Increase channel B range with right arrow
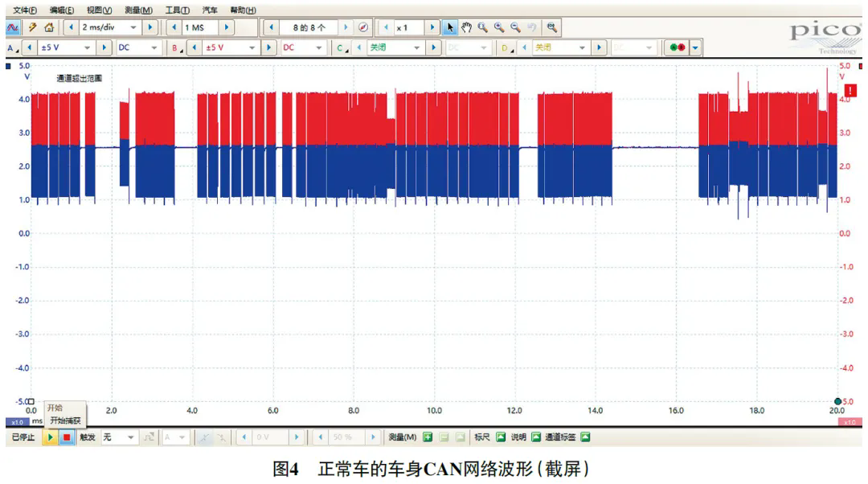The height and width of the screenshot is (484, 868). [x=268, y=48]
